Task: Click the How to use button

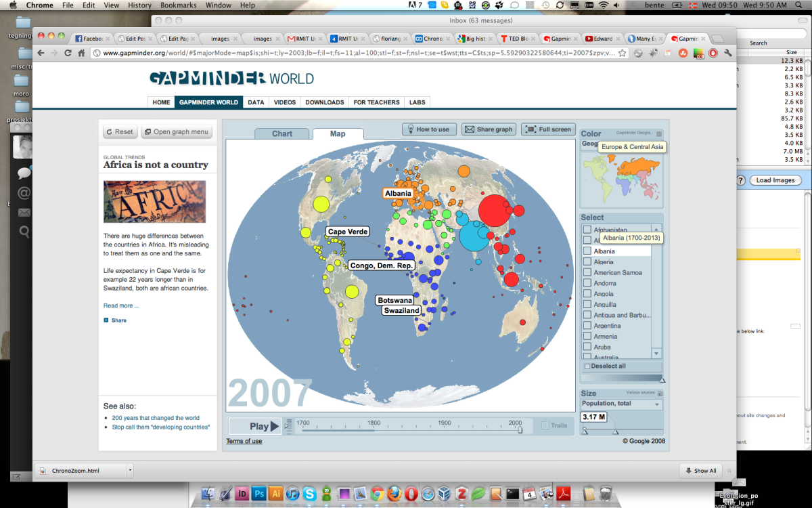Action: [x=428, y=129]
